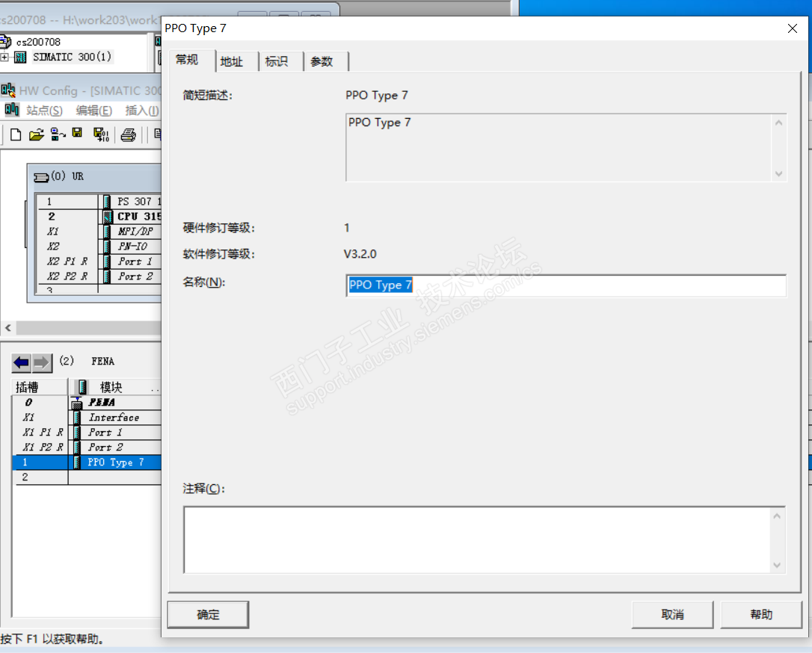
Task: Select the CPU 315 row in rack
Action: (99, 216)
